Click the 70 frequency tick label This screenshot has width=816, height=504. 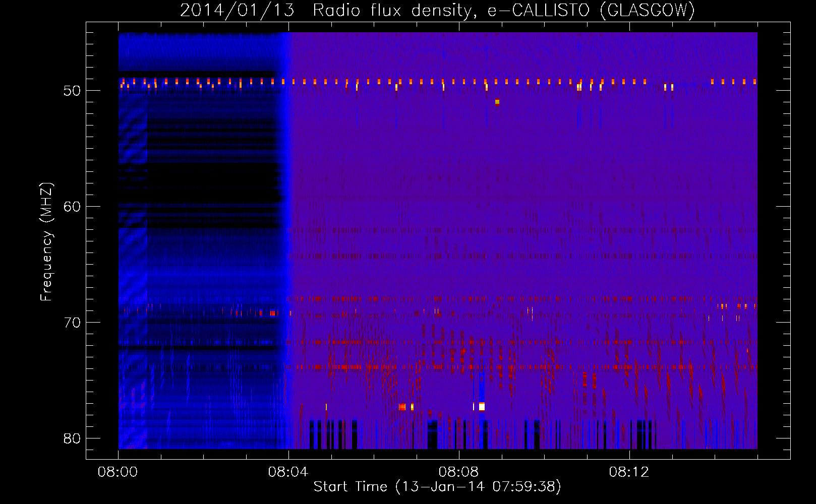point(72,323)
